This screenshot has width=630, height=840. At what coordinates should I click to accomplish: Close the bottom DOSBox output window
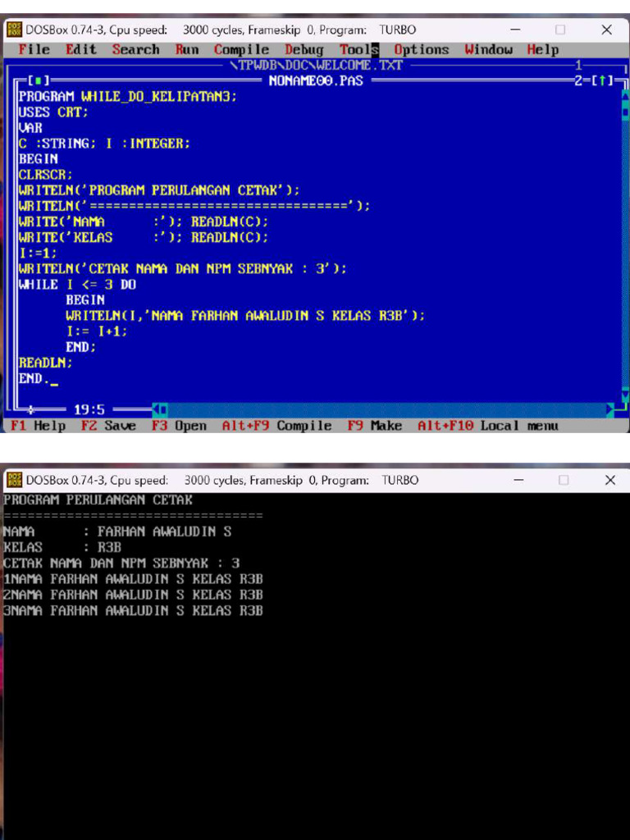coord(609,480)
